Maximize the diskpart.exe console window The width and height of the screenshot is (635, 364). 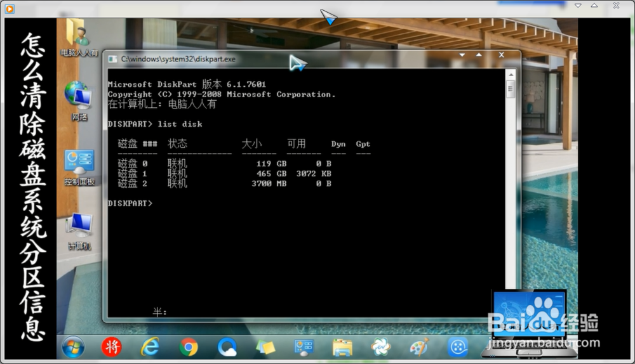[479, 55]
